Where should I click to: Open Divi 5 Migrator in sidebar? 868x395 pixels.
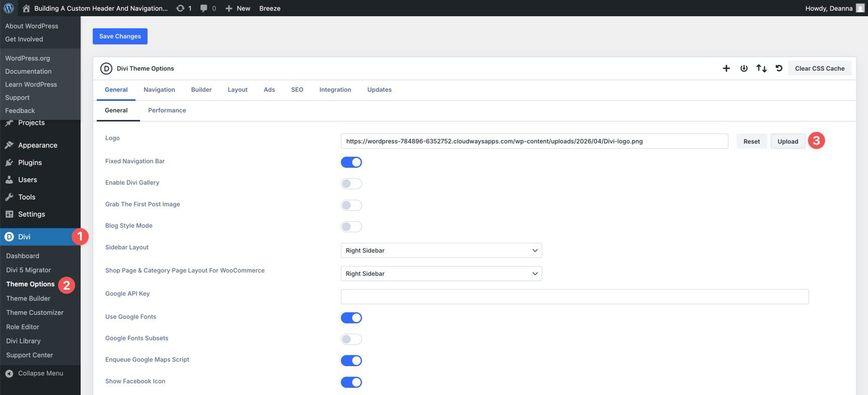pos(28,270)
